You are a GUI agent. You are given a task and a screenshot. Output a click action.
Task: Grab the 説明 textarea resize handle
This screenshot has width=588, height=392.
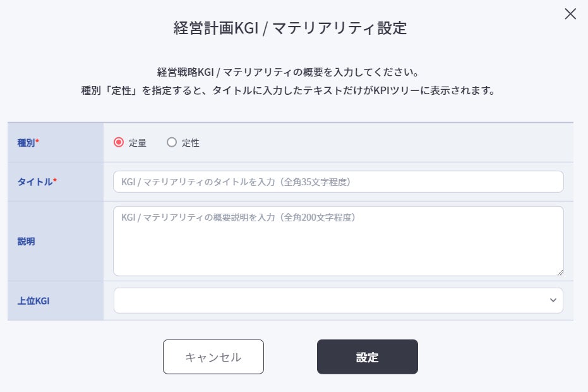tap(560, 272)
